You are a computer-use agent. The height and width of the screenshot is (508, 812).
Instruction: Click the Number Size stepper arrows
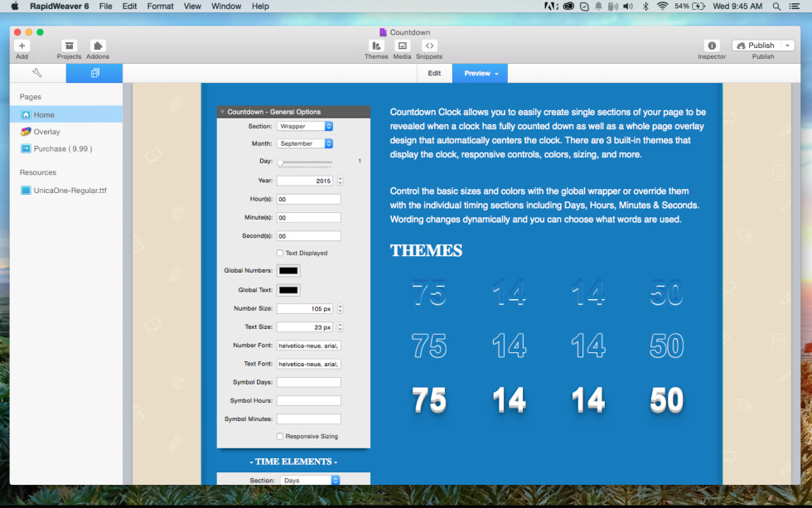(x=341, y=308)
